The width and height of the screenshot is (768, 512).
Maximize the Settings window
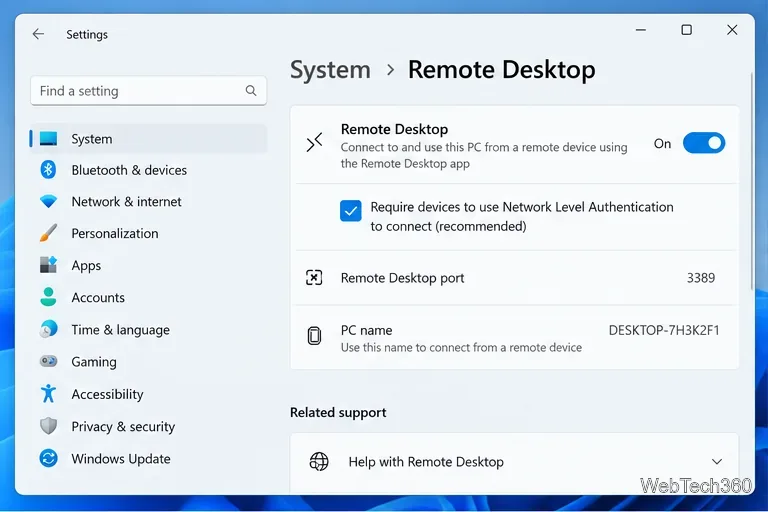point(687,30)
